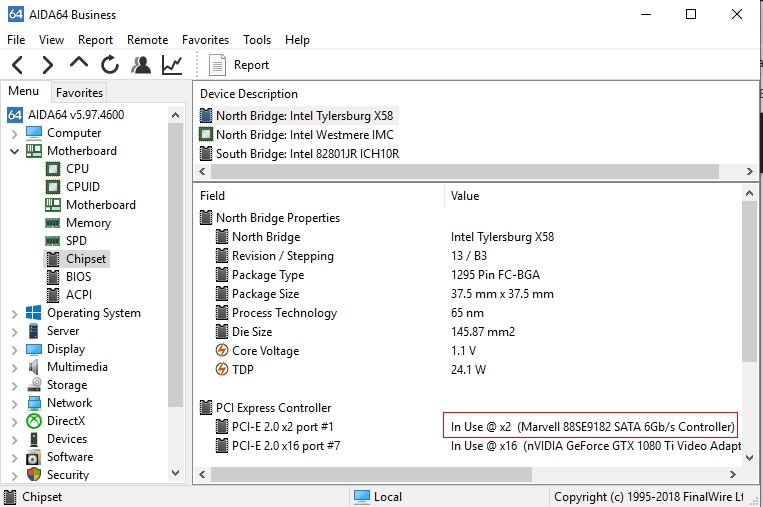The width and height of the screenshot is (763, 507).
Task: Open the Tools menu
Action: 257,40
